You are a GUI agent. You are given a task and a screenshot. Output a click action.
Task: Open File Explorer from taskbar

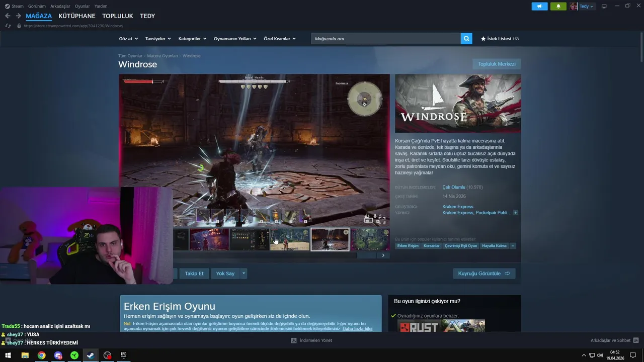pos(25,355)
